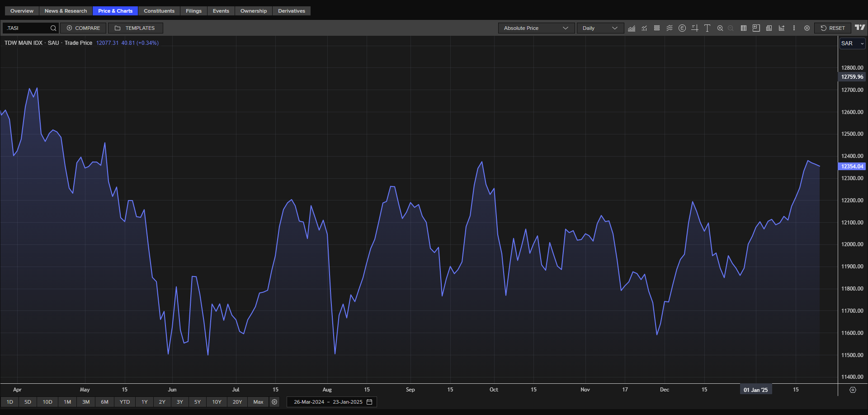Click the text annotation T tool
Viewport: 868px width, 415px height.
pos(707,28)
